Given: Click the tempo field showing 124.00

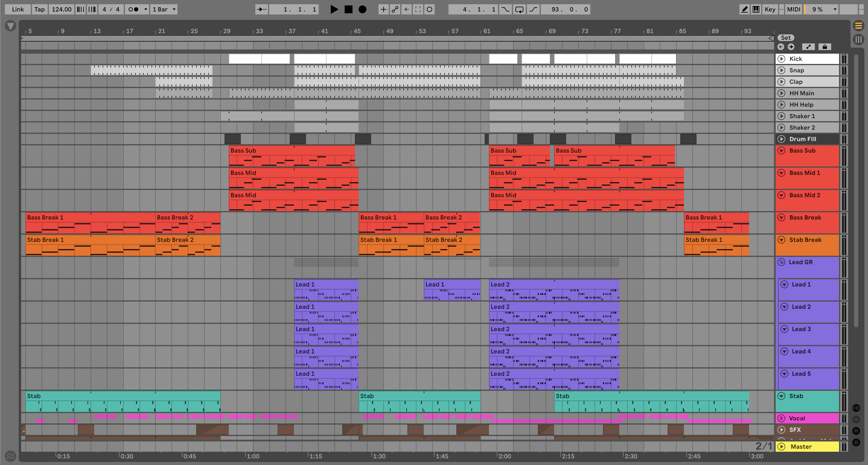Looking at the screenshot, I should [61, 9].
